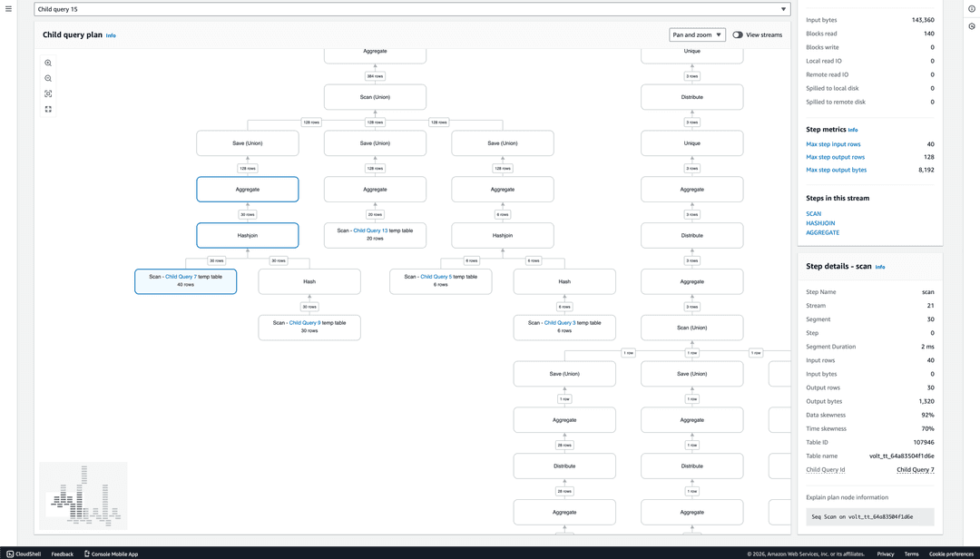
Task: Select the HASHJOIN step link
Action: pyautogui.click(x=819, y=222)
